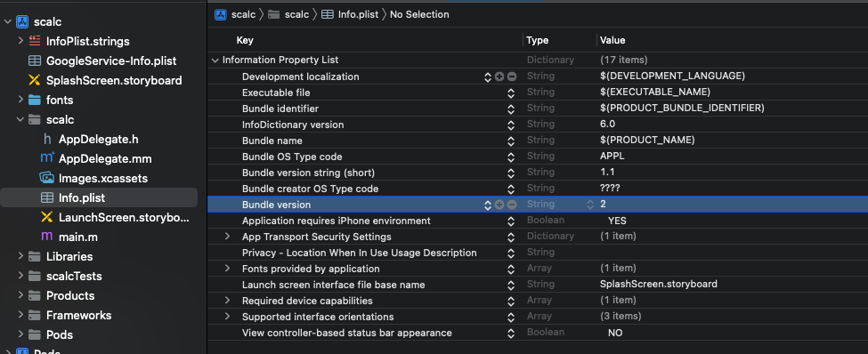868x354 pixels.
Task: Collapse Information Property List root row
Action: [x=215, y=60]
